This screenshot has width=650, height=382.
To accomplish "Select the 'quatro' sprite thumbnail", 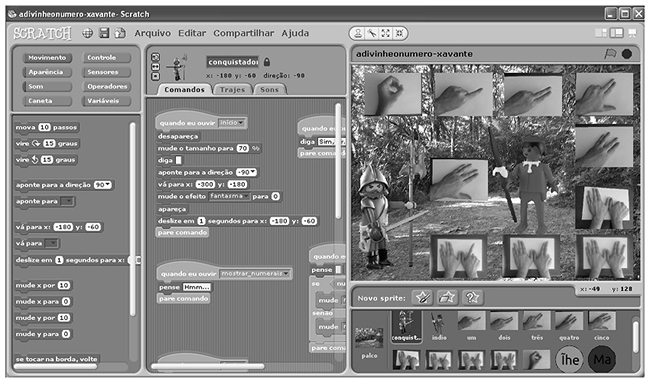I will click(569, 326).
